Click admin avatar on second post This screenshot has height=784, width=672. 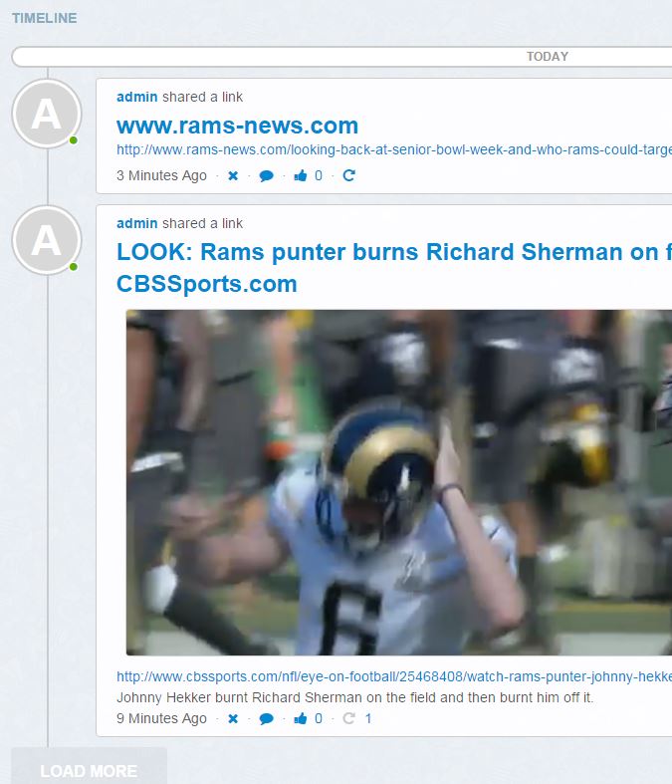pos(46,240)
